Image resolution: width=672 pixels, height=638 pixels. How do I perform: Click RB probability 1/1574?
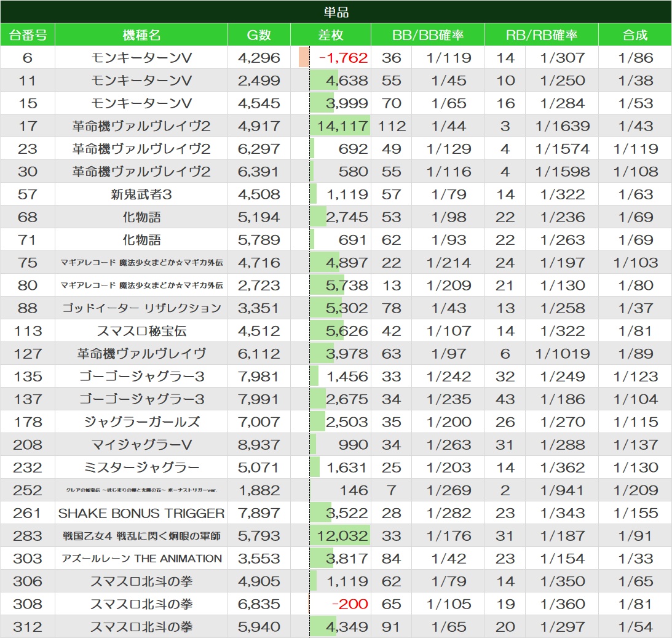563,149
